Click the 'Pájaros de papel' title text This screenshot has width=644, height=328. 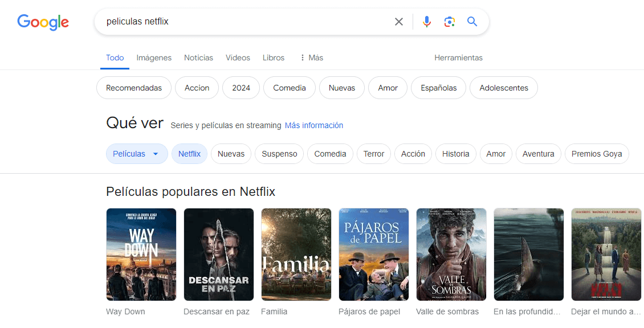coord(369,311)
